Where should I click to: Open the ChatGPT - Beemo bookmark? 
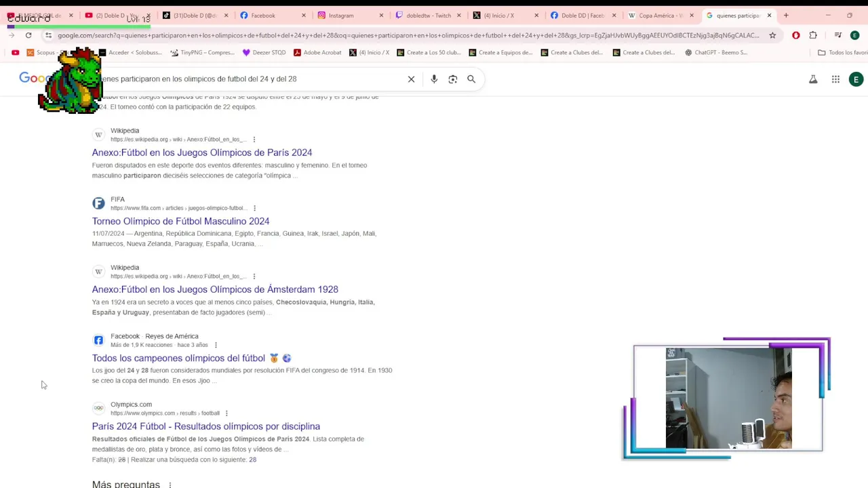pos(716,52)
